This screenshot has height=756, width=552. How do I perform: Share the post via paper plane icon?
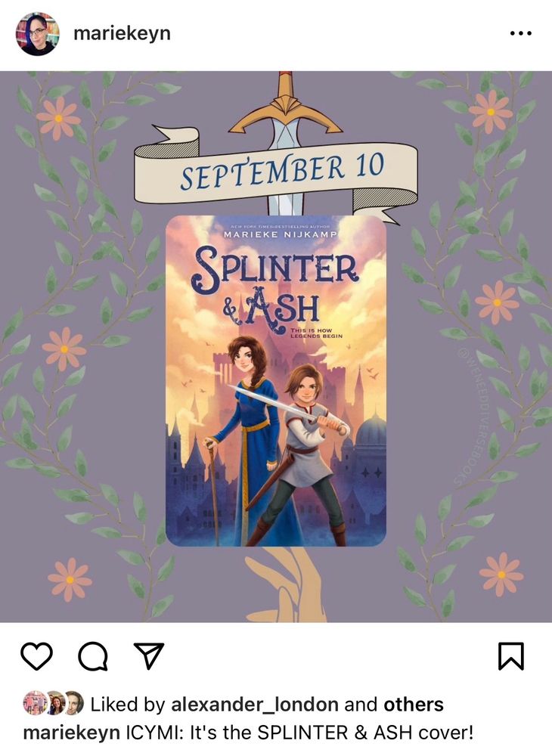coord(149,655)
